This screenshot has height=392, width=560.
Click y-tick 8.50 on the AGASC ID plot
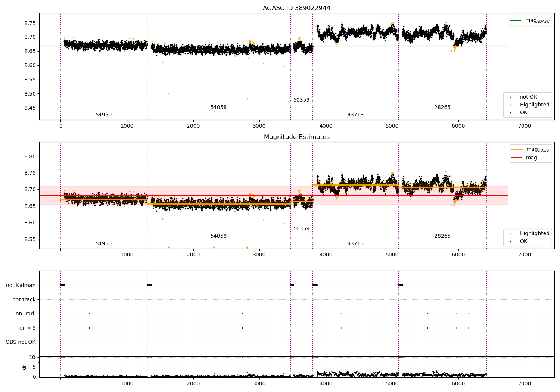30,94
